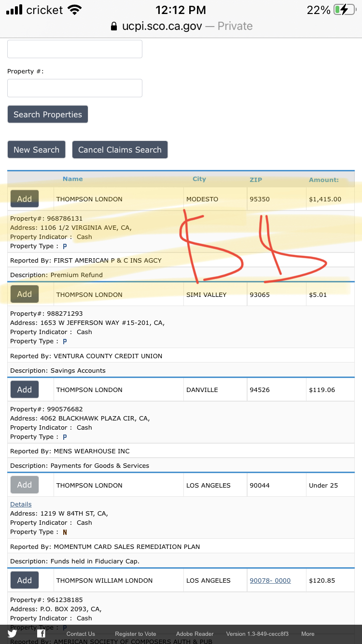The width and height of the screenshot is (362, 644).
Task: Open Register to Vote footer link
Action: coord(136,634)
